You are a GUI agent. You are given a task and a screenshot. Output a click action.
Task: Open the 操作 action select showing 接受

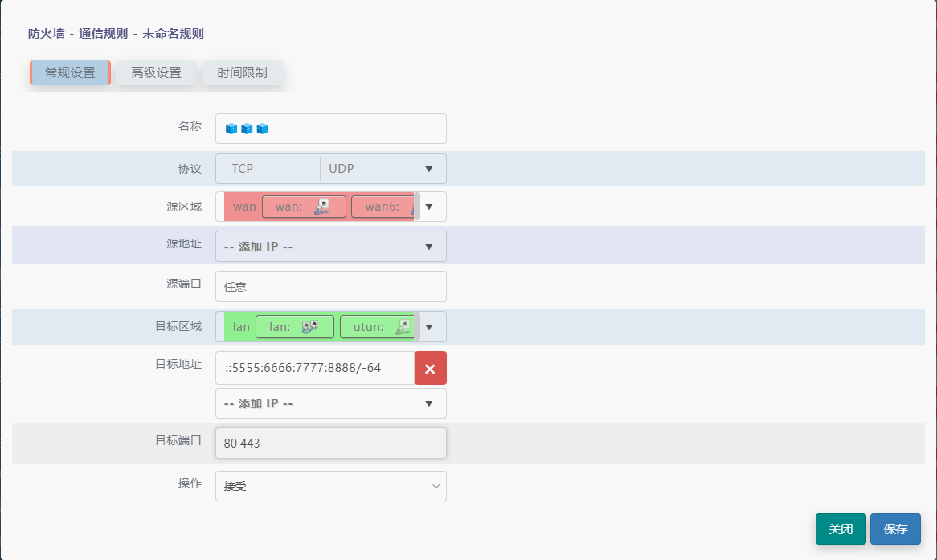[x=330, y=486]
